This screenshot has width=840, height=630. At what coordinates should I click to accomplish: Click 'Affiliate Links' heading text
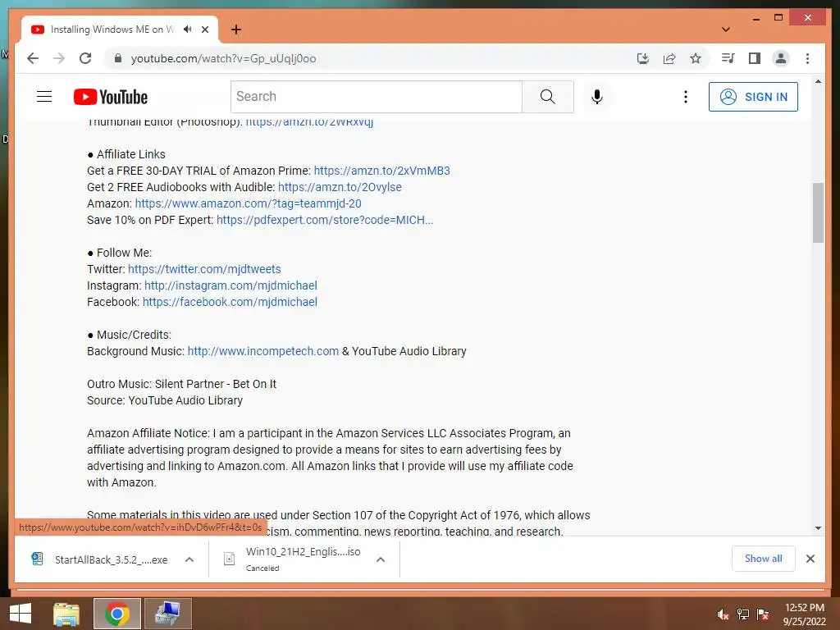point(130,154)
